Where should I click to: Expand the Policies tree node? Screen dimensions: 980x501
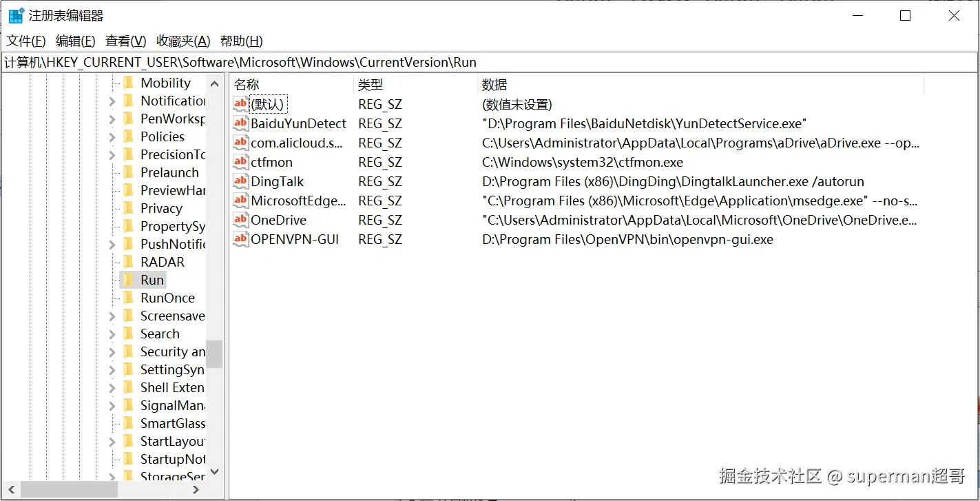(x=112, y=137)
